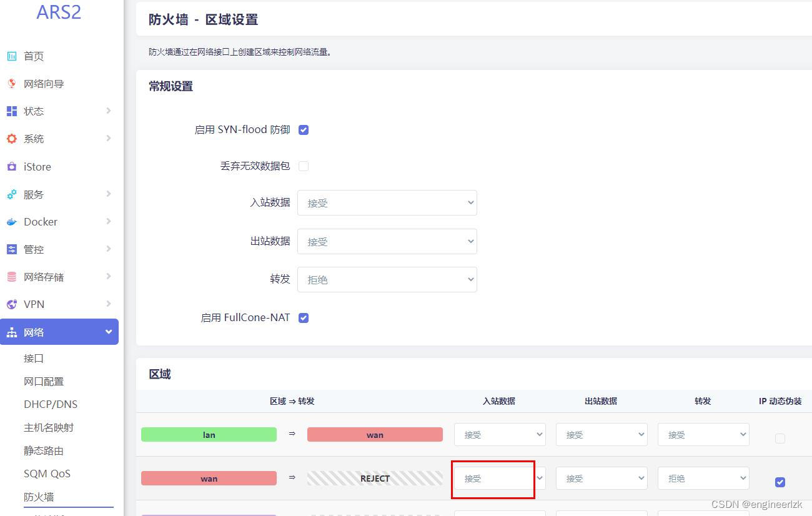The image size is (812, 516).
Task: Click the 网络存储 storage icon
Action: [12, 277]
